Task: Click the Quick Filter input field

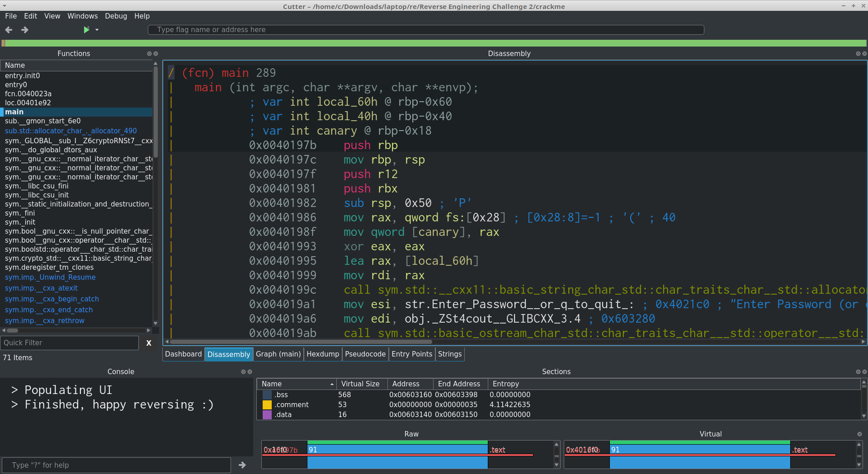Action: (70, 343)
